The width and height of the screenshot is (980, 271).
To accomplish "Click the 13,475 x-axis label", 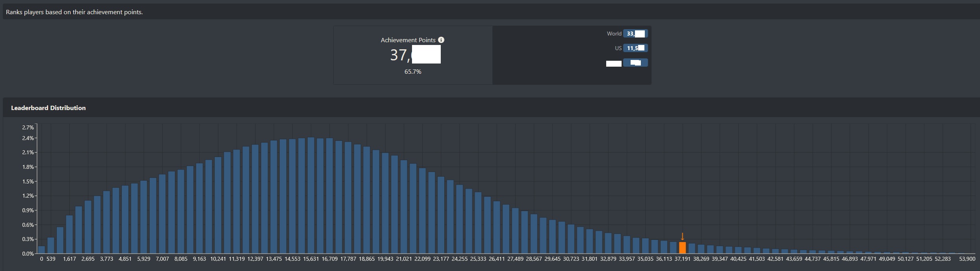I will coord(274,259).
